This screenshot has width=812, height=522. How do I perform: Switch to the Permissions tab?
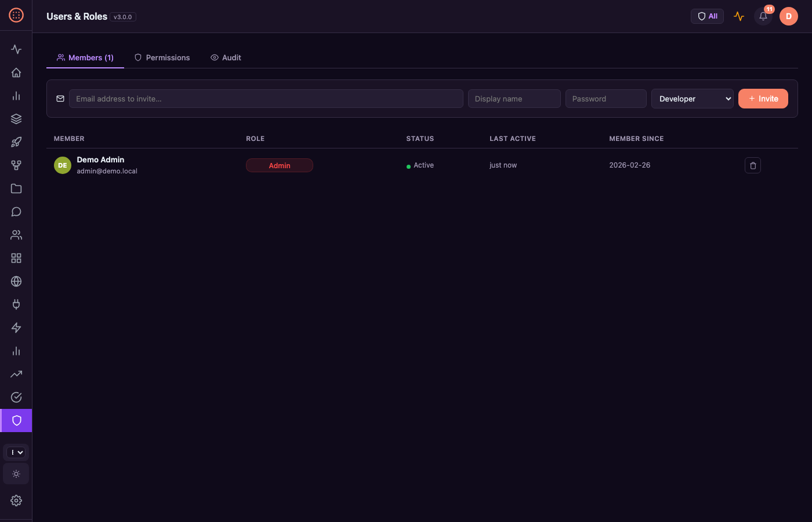pos(162,57)
